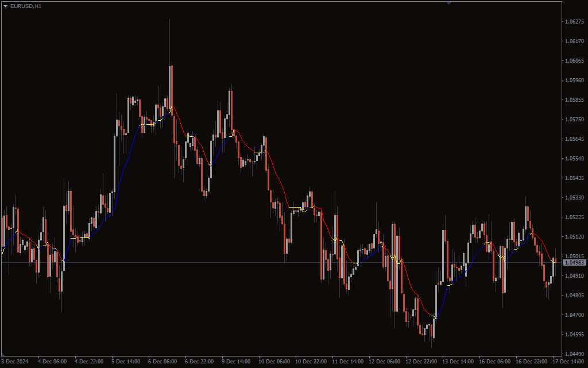
Task: Click the 9 Dec 14:00 time label
Action: [x=236, y=362]
